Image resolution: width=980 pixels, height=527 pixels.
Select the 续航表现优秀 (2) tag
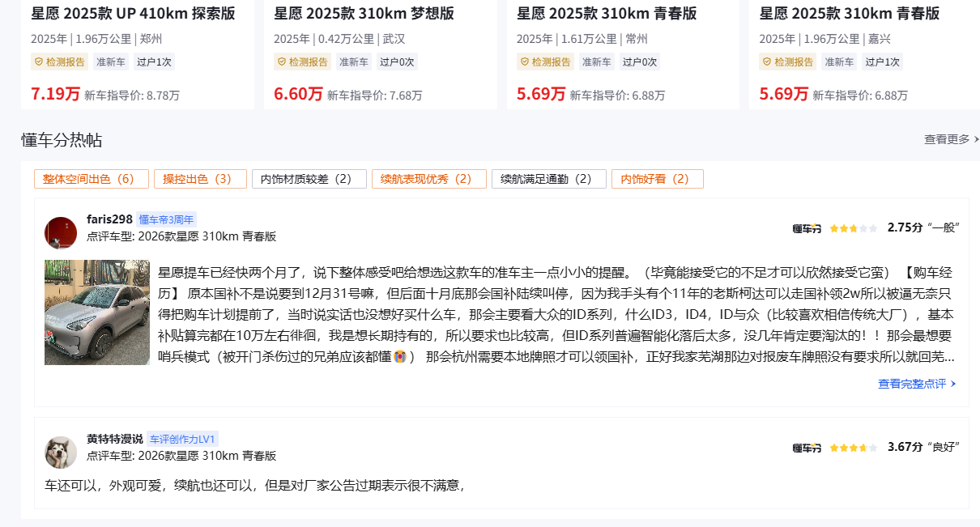[429, 179]
